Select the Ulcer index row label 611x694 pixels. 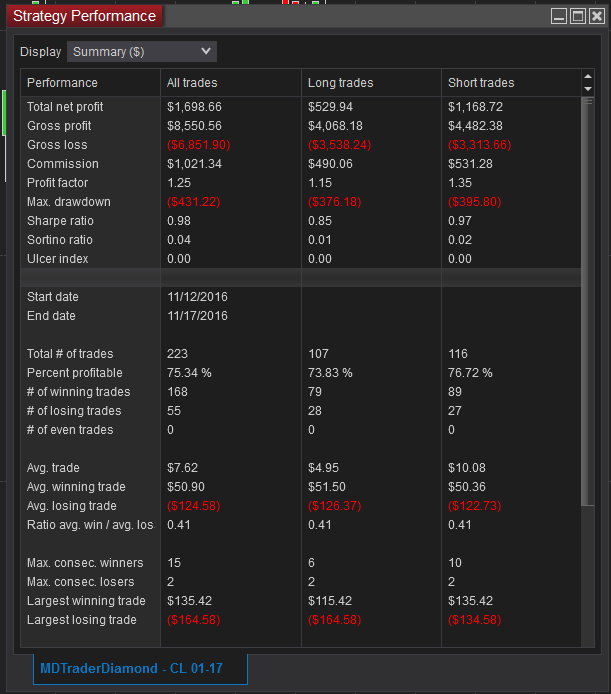point(58,259)
